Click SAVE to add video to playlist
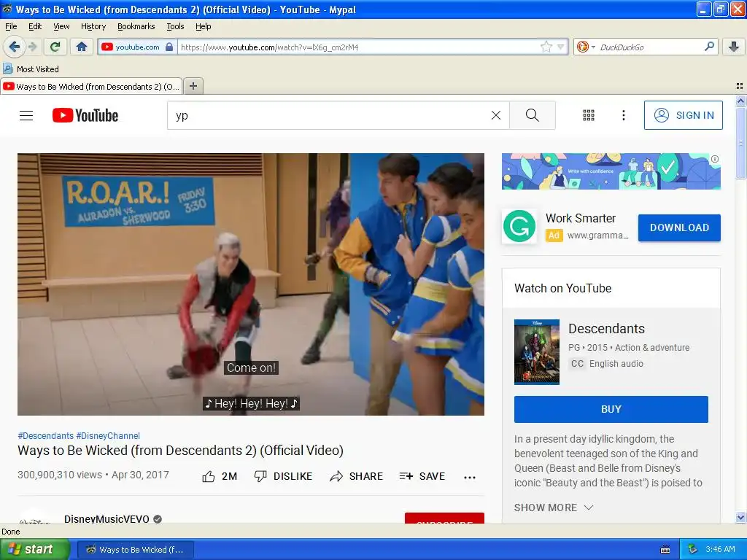The image size is (747, 560). [x=422, y=476]
